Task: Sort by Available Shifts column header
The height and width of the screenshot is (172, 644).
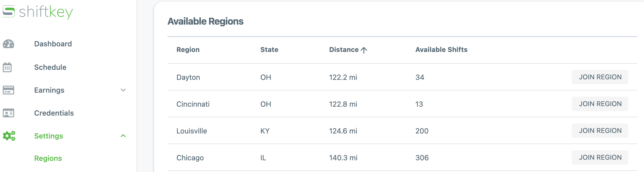Action: [441, 50]
